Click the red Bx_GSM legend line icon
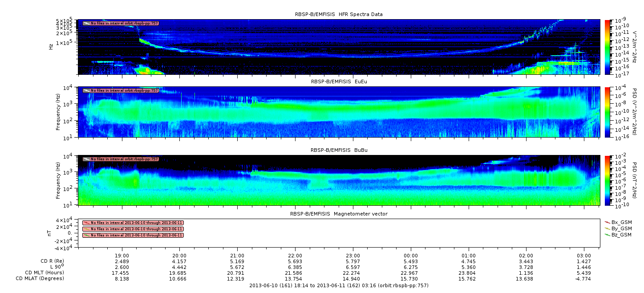 (607, 222)
